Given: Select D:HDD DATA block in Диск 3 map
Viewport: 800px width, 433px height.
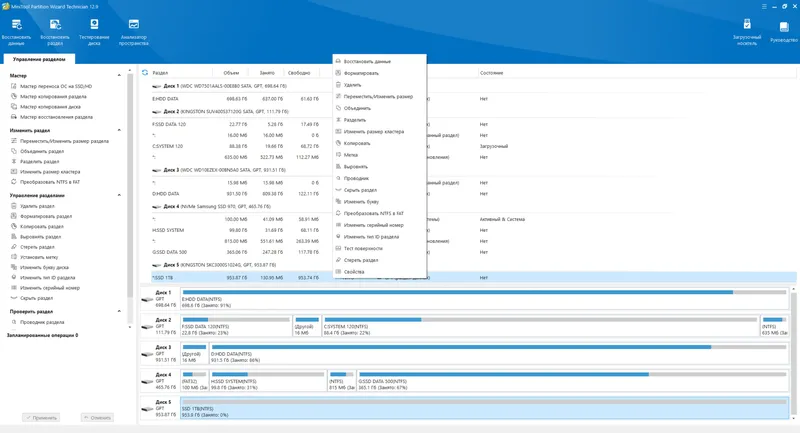Looking at the screenshot, I should [499, 353].
